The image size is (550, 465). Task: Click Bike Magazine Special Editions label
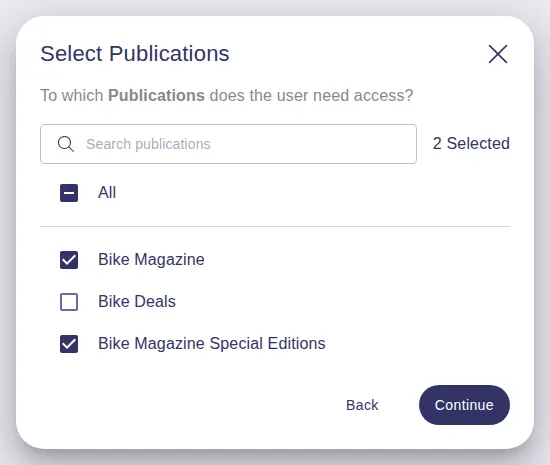point(212,344)
